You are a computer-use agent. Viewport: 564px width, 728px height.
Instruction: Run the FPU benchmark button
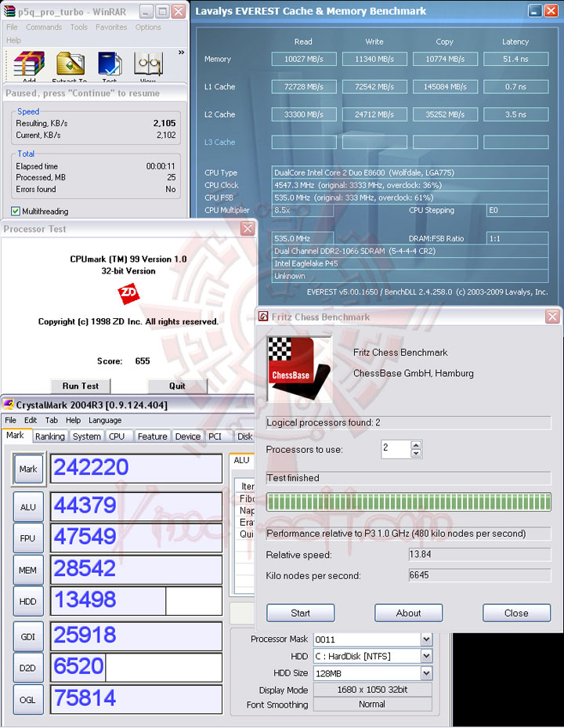[28, 538]
